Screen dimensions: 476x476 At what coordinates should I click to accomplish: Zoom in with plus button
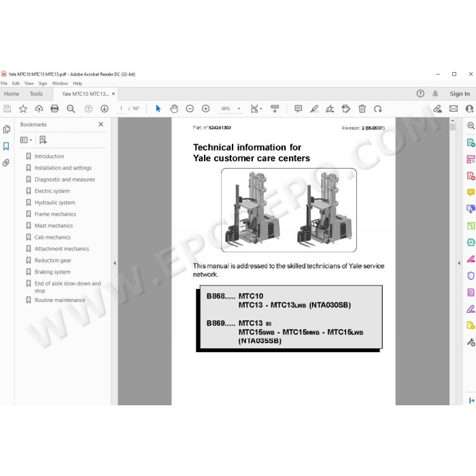tap(206, 109)
